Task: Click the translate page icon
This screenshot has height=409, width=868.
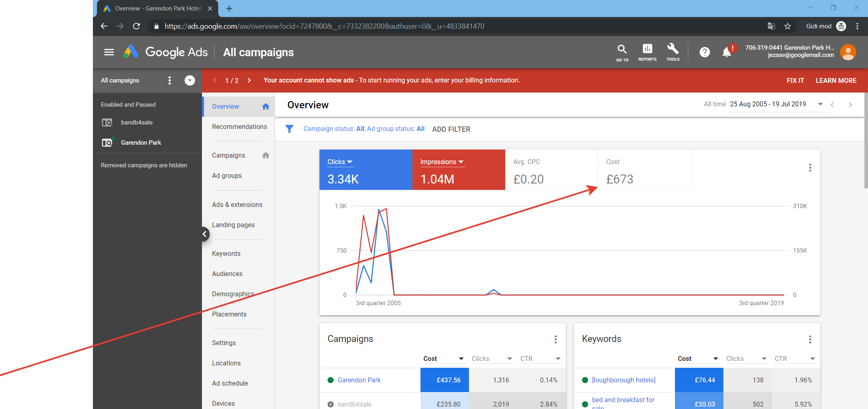Action: pyautogui.click(x=771, y=26)
